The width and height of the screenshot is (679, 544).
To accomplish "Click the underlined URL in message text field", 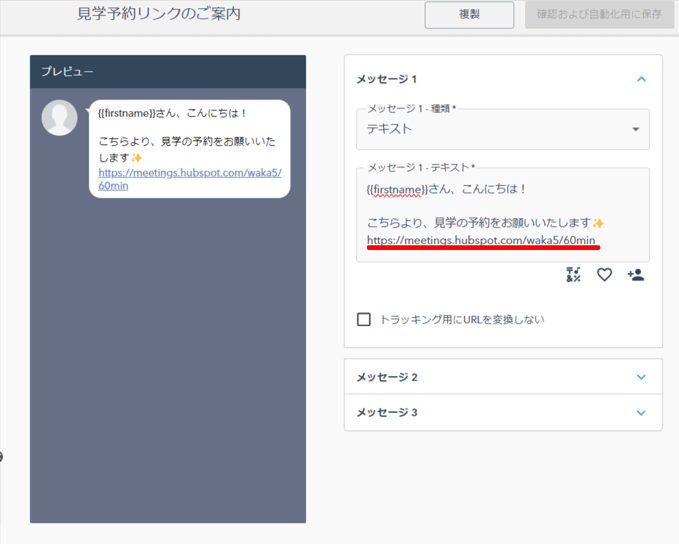I will click(x=481, y=240).
